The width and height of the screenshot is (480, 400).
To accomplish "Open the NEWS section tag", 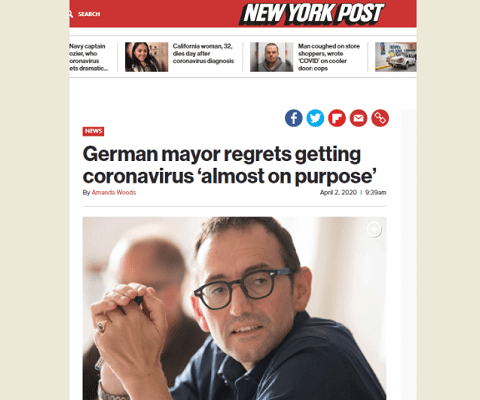I will click(93, 131).
